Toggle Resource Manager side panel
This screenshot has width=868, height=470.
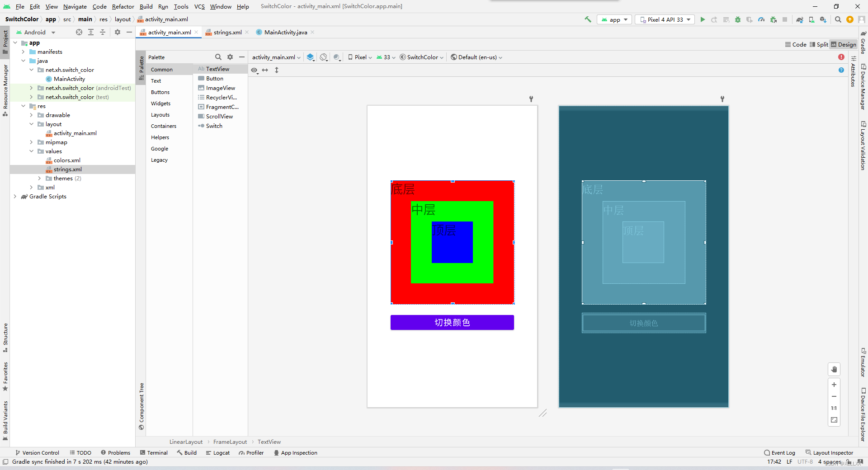tap(5, 90)
